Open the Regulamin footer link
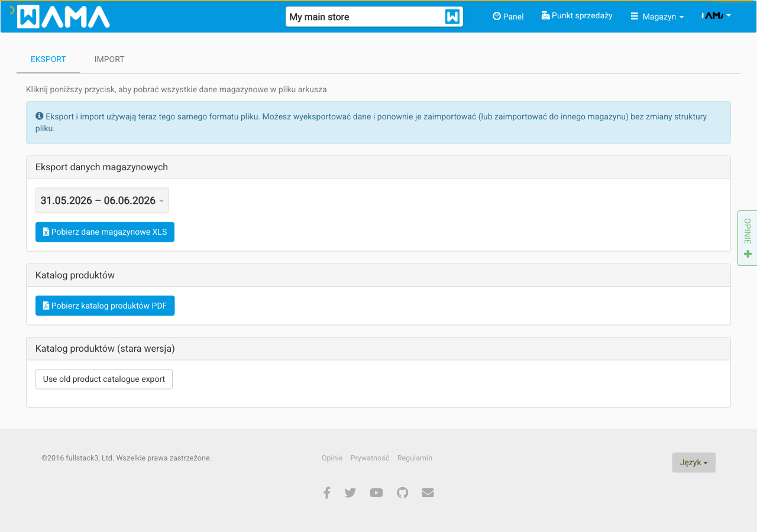 point(415,458)
